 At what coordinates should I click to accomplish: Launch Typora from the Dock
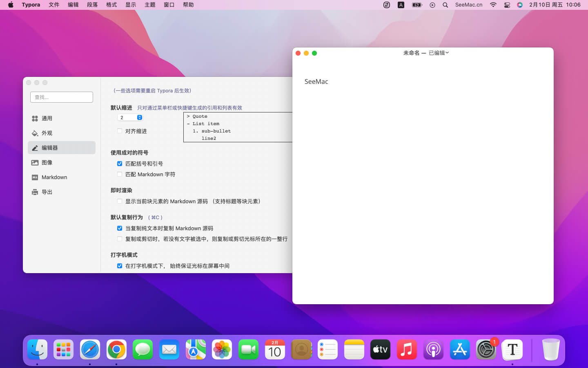pos(512,350)
